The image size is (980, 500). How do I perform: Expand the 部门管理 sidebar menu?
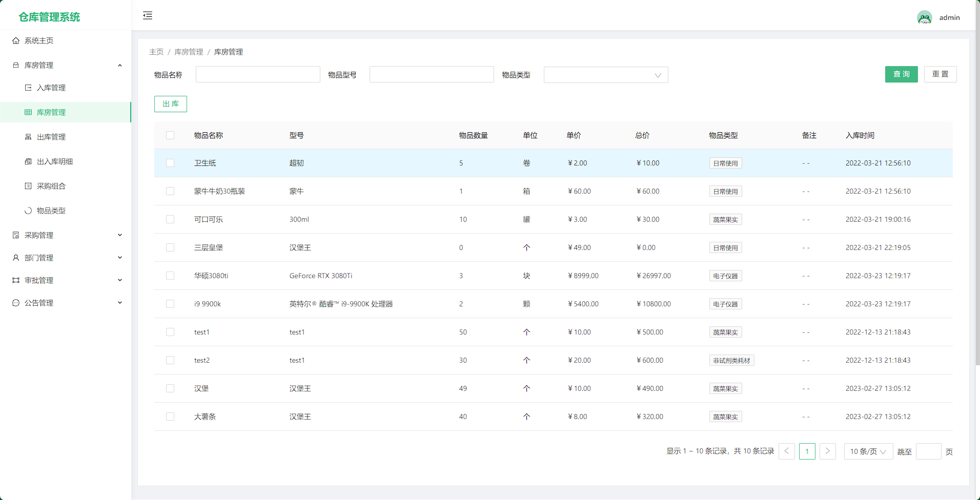(120, 258)
